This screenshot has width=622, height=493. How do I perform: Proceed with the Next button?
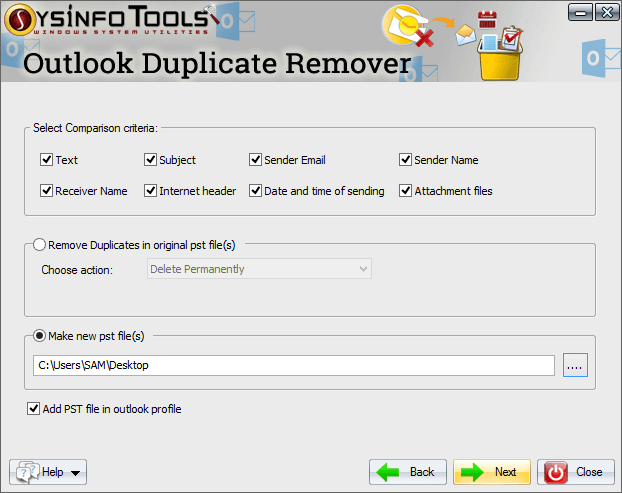click(491, 472)
